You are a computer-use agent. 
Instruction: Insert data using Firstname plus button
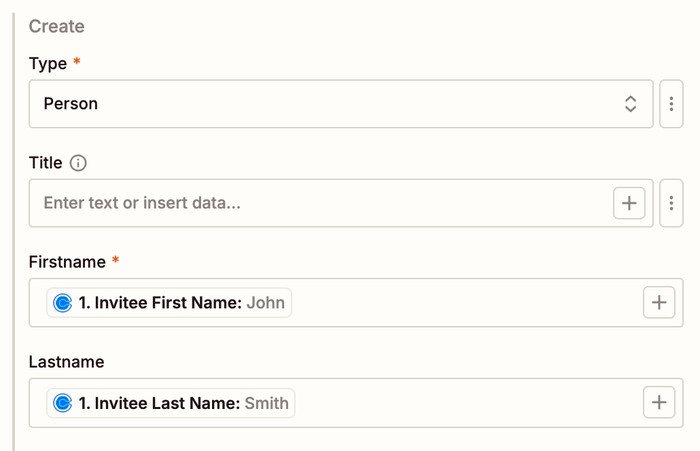point(658,303)
